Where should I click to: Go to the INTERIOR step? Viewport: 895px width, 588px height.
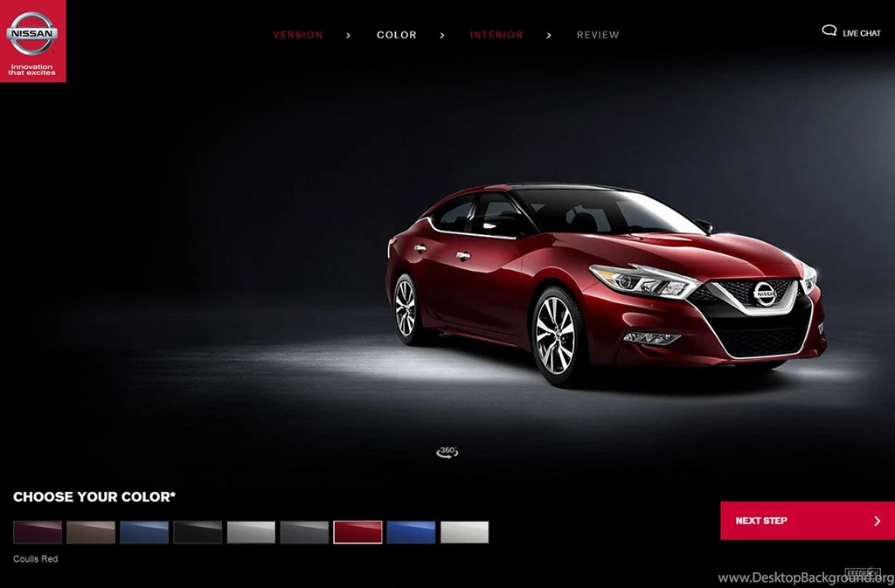(496, 35)
